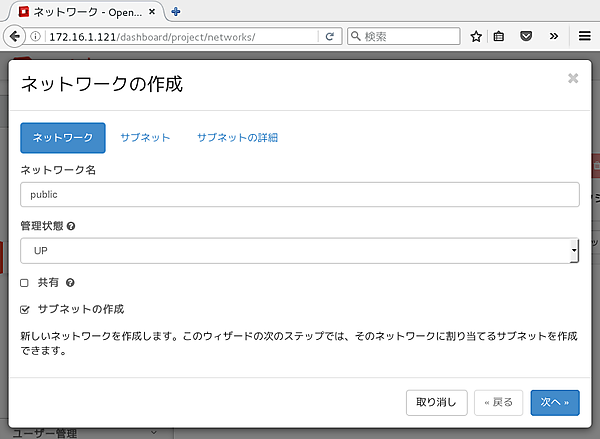Go back with the browser back arrow

(15, 36)
